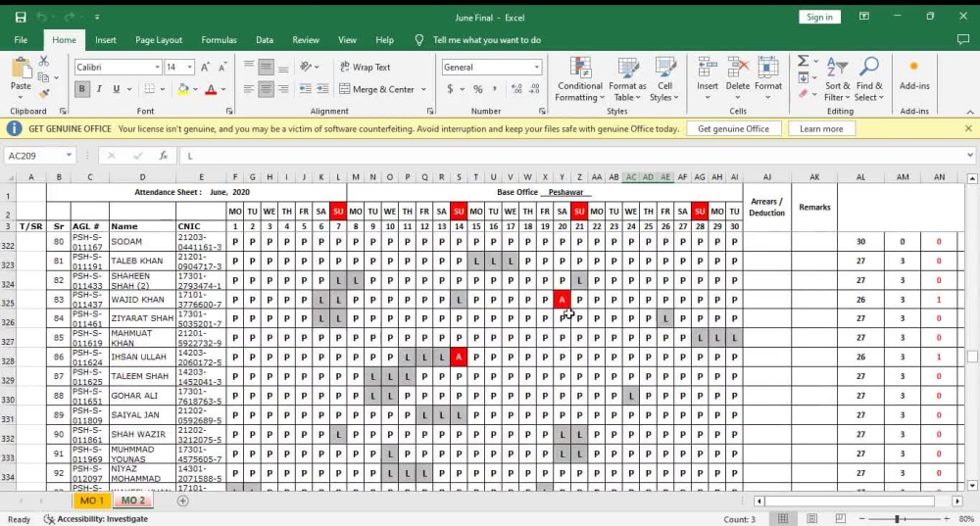Decrease font size with the small A icon
The image size is (980, 526).
pyautogui.click(x=221, y=67)
